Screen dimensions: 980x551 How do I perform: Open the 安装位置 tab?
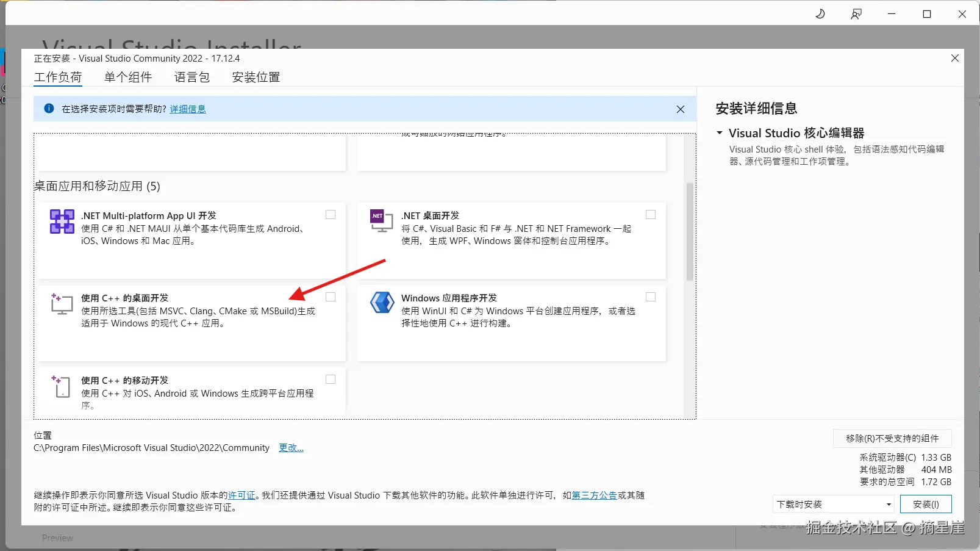[256, 77]
